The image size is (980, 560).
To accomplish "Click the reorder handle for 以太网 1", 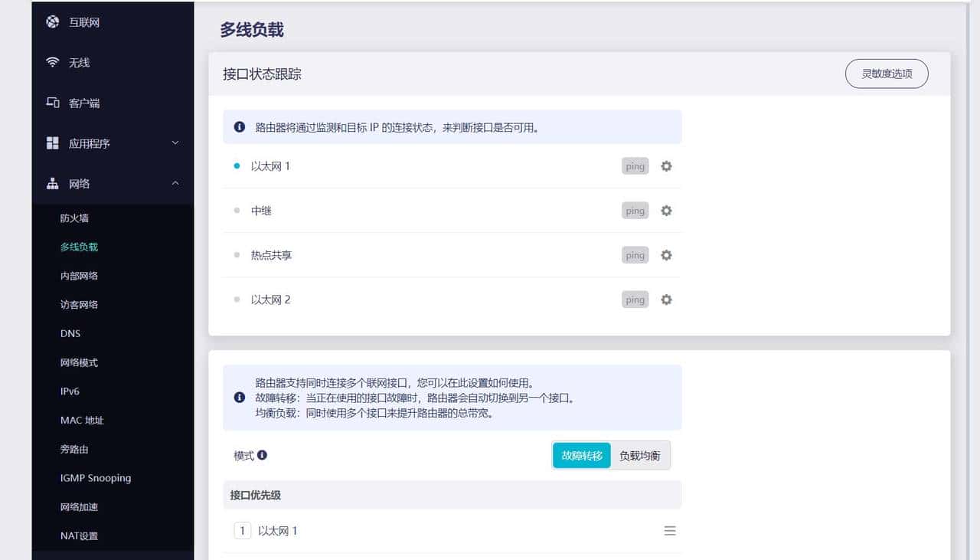I will click(670, 530).
